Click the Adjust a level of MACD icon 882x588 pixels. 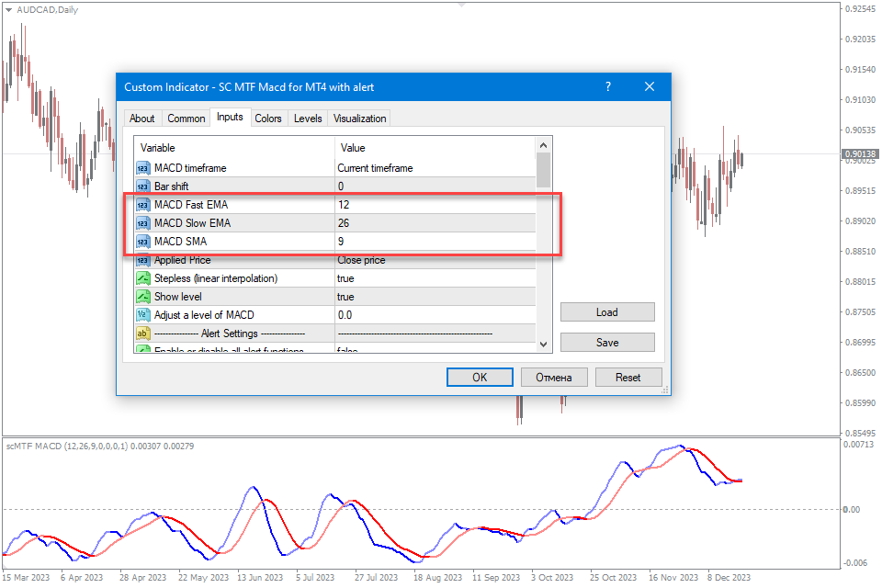[x=143, y=315]
